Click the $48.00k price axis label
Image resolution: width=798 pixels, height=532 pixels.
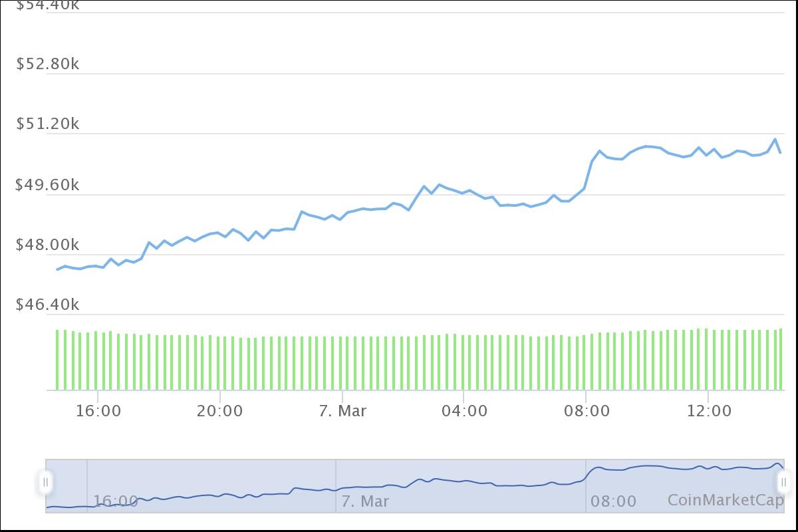click(x=47, y=245)
